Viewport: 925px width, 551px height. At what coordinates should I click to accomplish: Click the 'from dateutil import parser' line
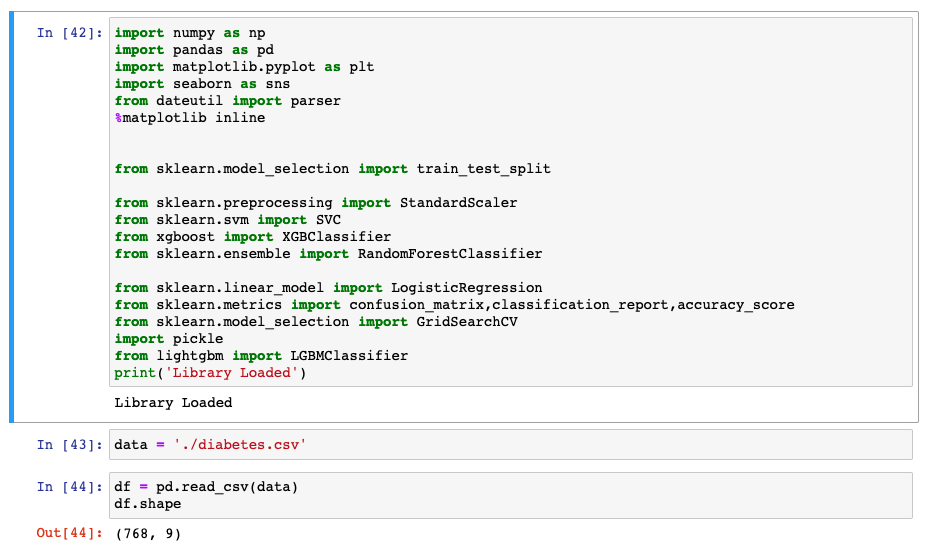pyautogui.click(x=228, y=101)
